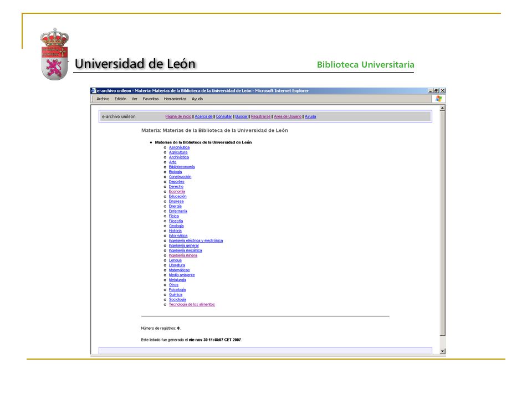532x399 pixels.
Task: Open the Química subject link
Action: [176, 295]
